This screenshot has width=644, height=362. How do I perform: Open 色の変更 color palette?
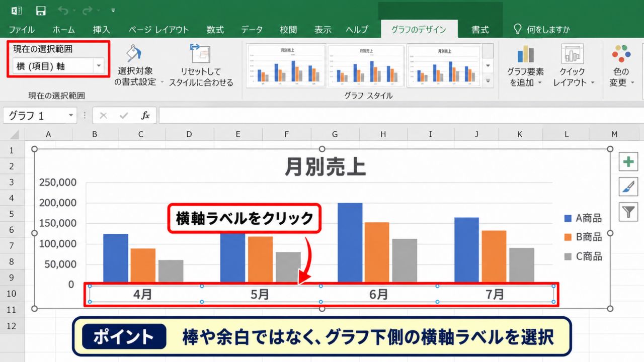tap(621, 65)
